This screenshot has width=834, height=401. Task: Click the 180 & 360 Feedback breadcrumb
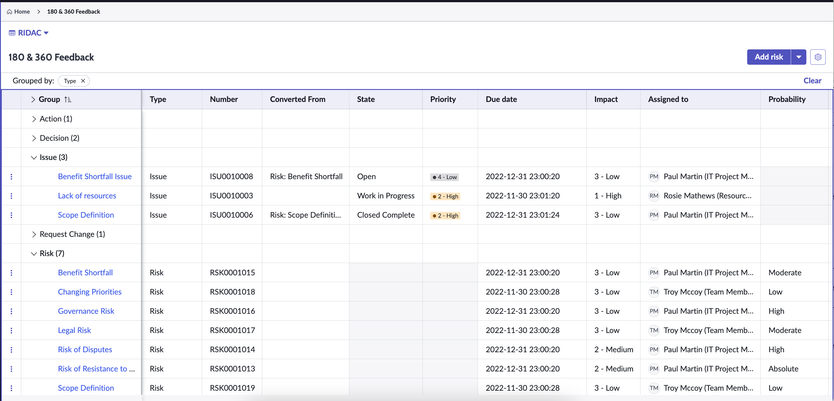73,11
